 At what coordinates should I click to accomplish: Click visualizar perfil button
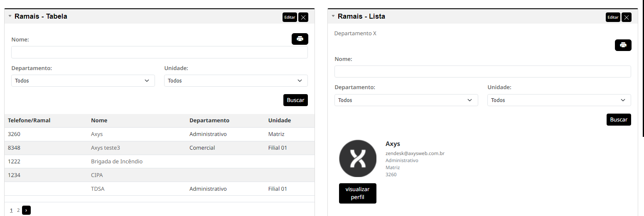(x=358, y=193)
